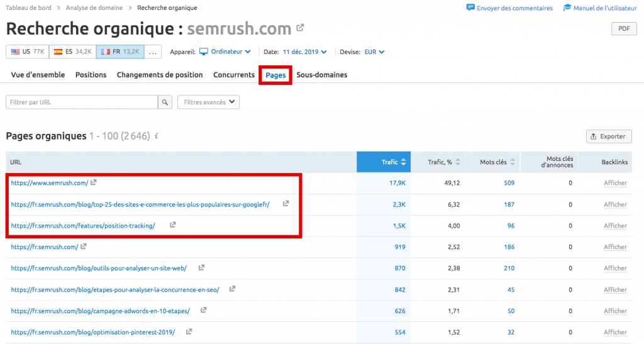Open external icon for top-25-des-sites-e-commerce URL
644x344 pixels.
pos(286,204)
